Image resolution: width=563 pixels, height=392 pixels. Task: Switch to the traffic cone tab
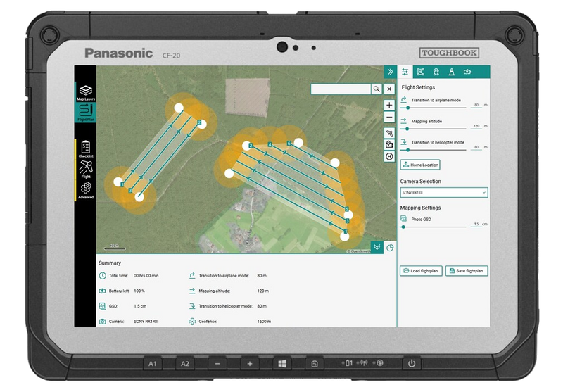pyautogui.click(x=451, y=72)
